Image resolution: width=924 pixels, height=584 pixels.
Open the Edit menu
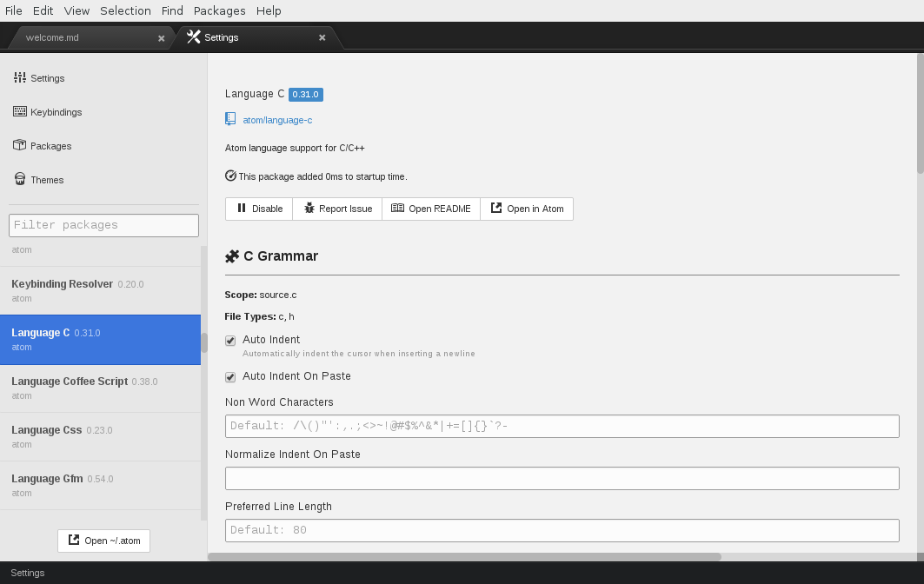point(43,10)
